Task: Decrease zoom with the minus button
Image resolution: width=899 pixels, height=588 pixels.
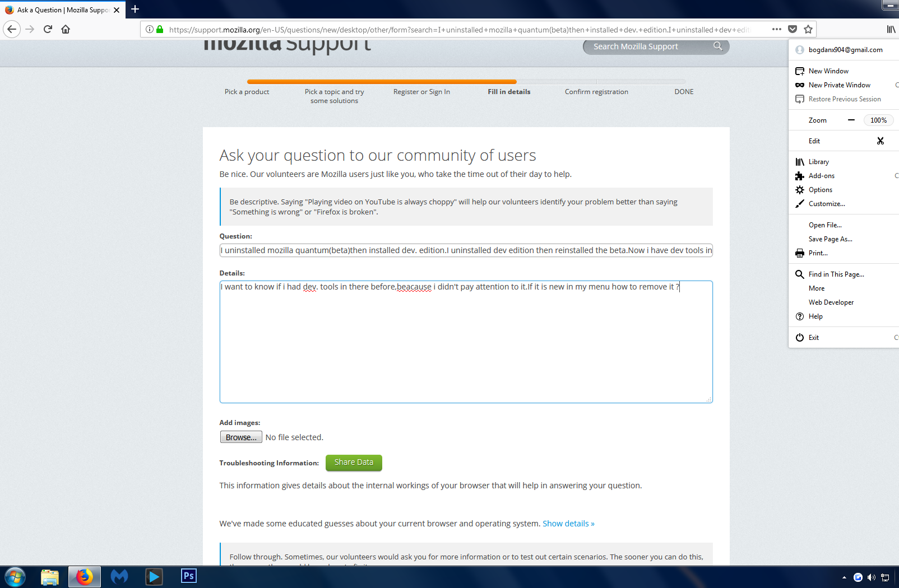Action: pyautogui.click(x=851, y=120)
